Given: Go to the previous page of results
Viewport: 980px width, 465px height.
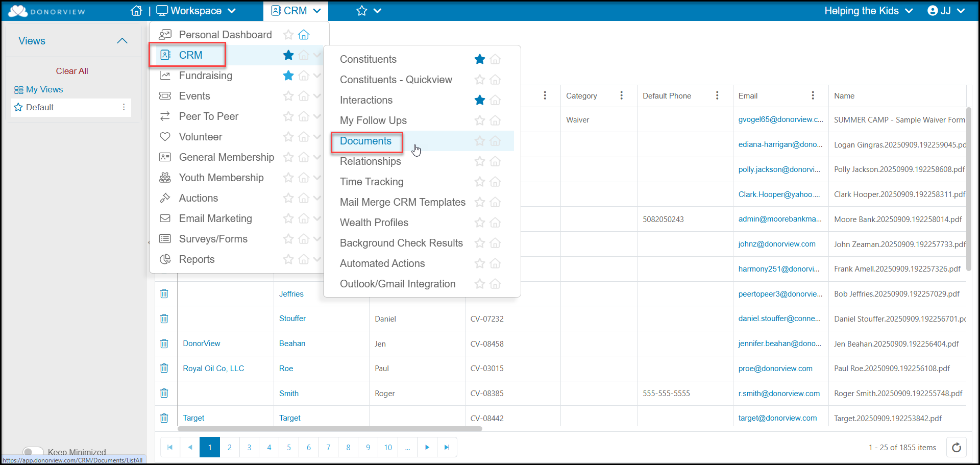Looking at the screenshot, I should coord(190,447).
